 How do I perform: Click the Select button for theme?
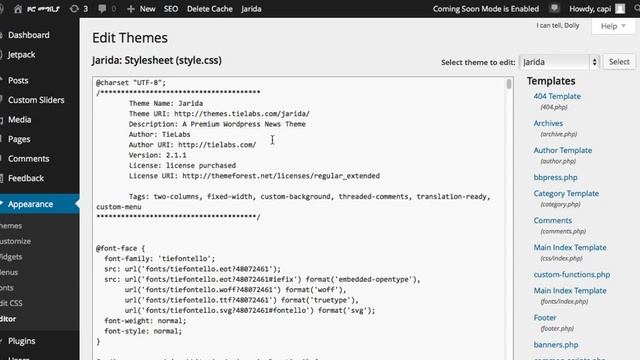619,62
